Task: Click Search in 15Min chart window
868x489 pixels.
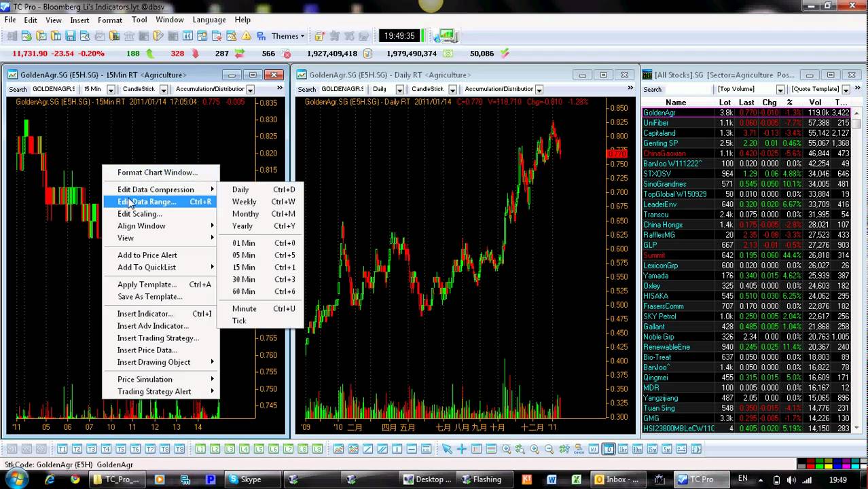Action: [x=18, y=90]
